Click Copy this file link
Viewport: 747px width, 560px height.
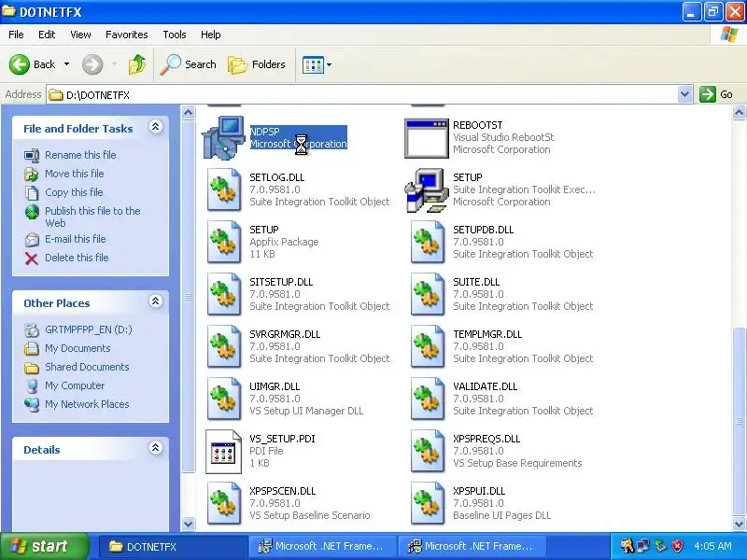tap(74, 192)
